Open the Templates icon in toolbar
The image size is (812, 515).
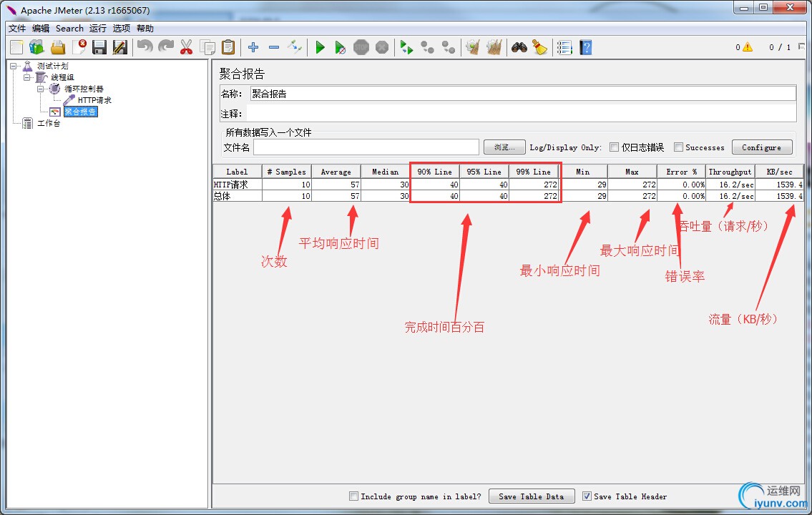(36, 48)
